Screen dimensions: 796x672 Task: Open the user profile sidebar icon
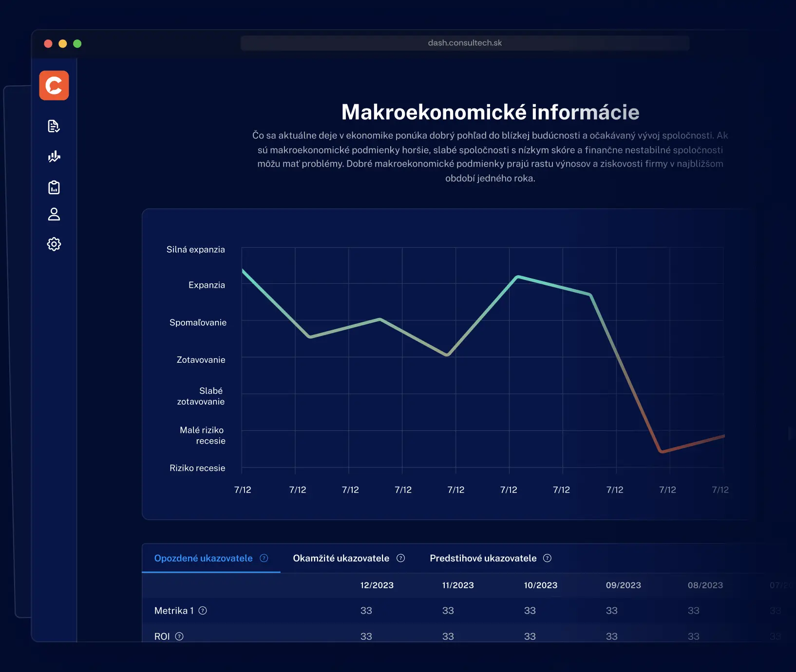[x=54, y=214]
